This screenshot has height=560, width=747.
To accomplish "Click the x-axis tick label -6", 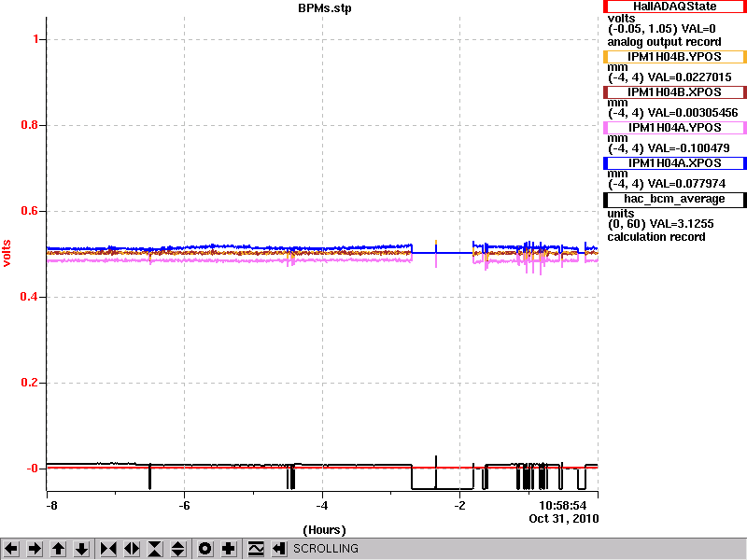I will [184, 506].
